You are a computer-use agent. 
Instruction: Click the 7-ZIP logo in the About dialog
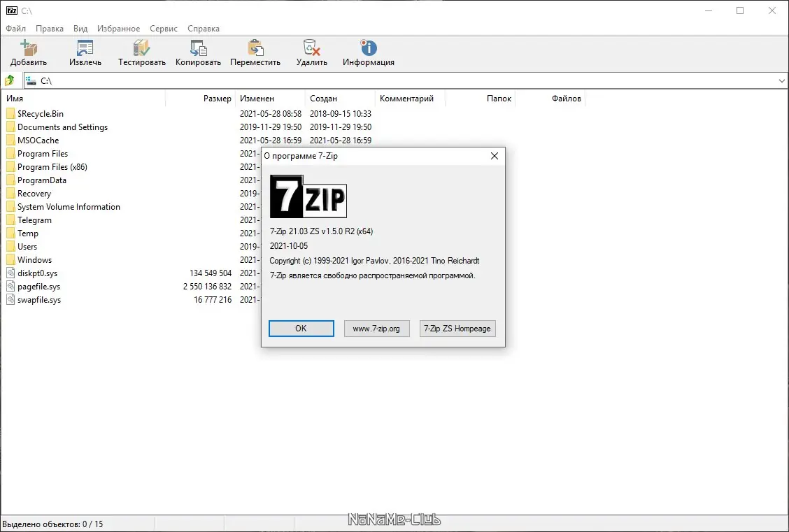(x=308, y=196)
